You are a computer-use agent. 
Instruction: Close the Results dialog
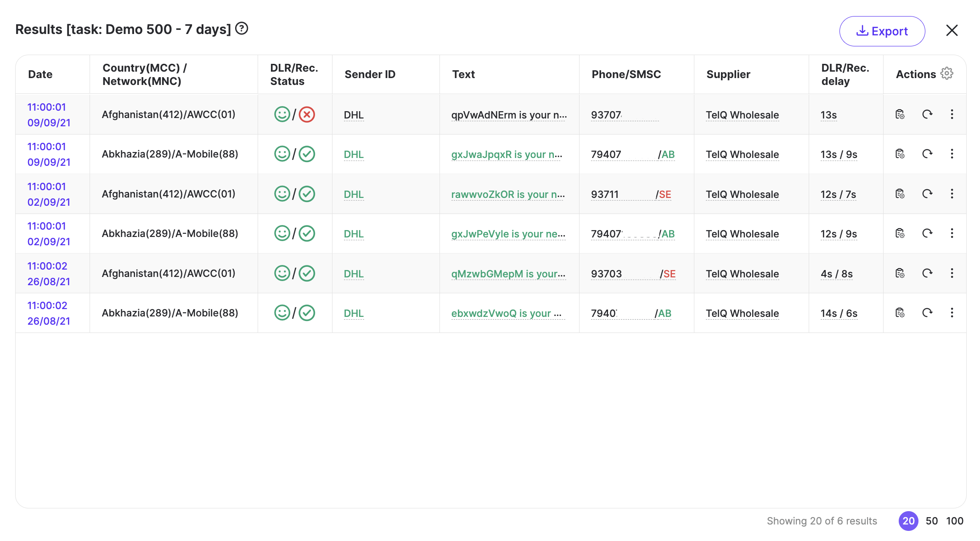[x=952, y=31]
